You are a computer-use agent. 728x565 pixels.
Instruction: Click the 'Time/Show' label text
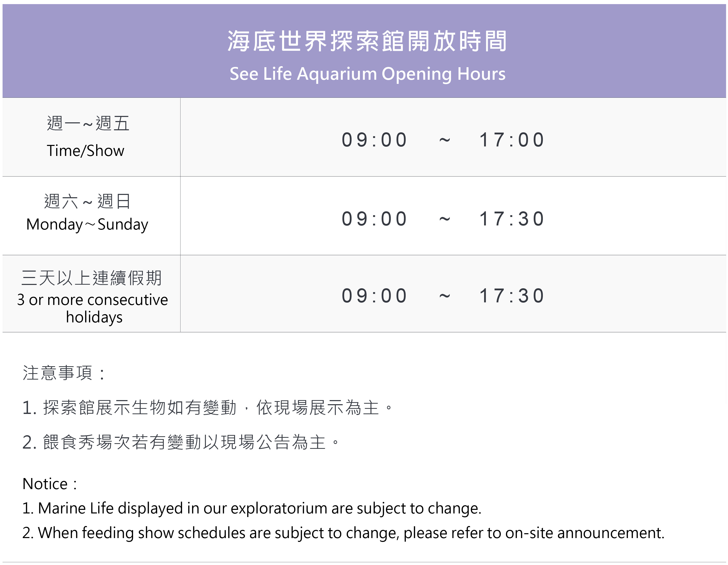click(85, 151)
